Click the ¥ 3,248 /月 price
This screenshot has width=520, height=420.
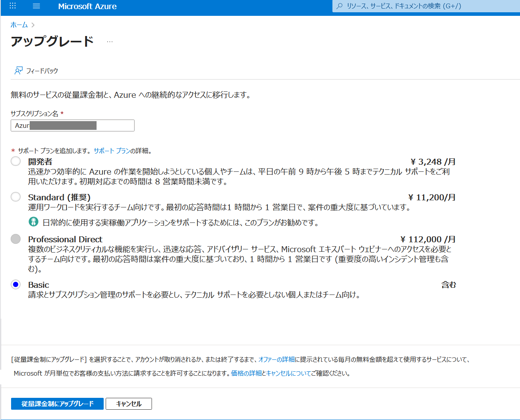433,162
